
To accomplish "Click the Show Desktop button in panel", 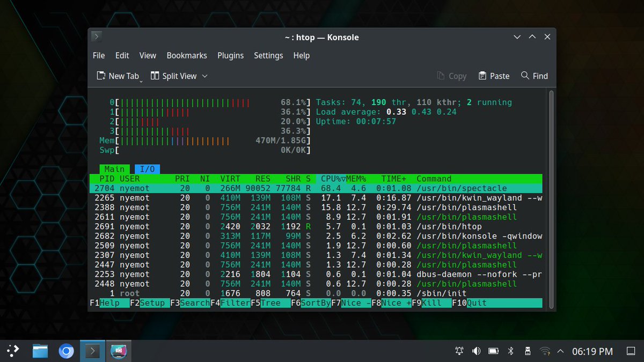I will tap(631, 351).
